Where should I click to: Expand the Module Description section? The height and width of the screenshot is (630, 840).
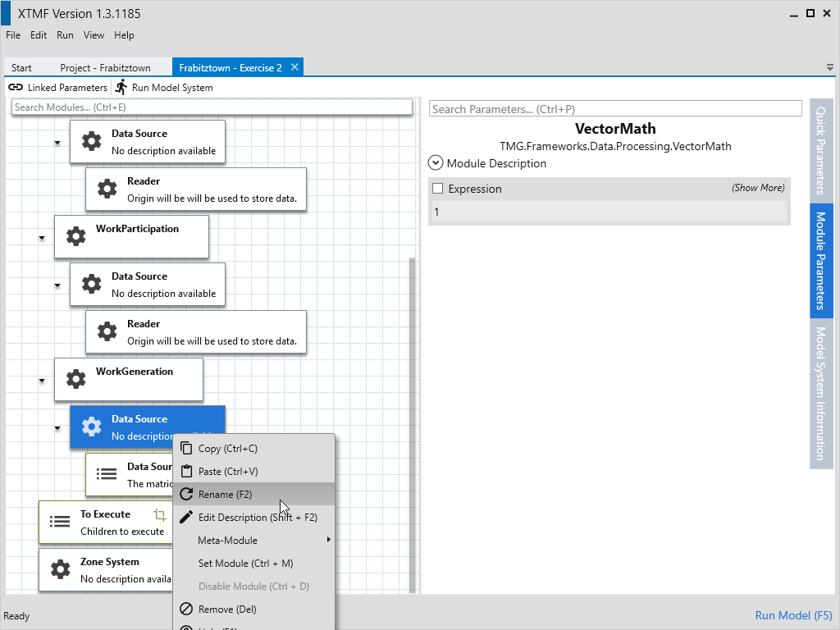tap(436, 163)
